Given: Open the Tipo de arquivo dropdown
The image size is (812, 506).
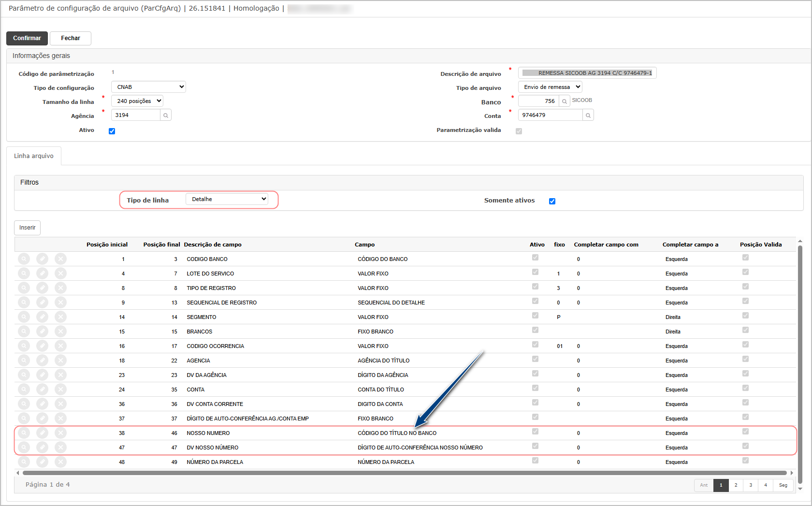Looking at the screenshot, I should tap(550, 87).
